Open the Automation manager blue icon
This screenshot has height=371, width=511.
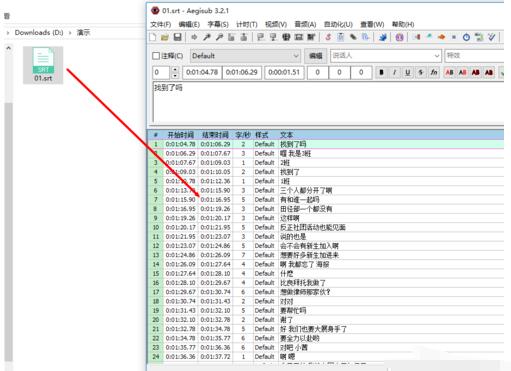[x=383, y=37]
